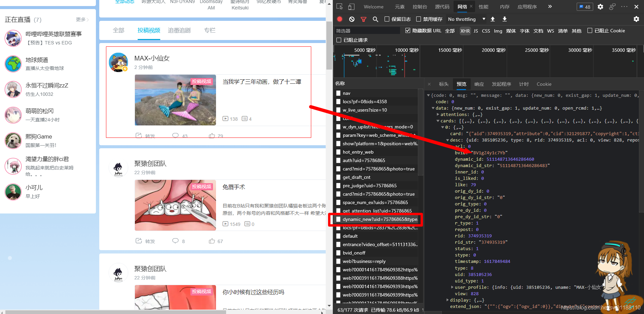Tick checkbox of get_draft_cnt request

click(x=338, y=177)
